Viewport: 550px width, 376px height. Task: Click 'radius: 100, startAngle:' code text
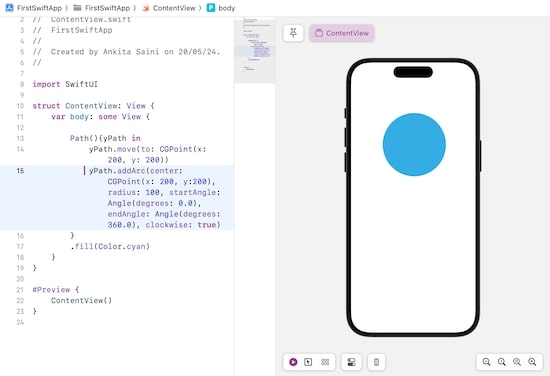click(x=164, y=193)
